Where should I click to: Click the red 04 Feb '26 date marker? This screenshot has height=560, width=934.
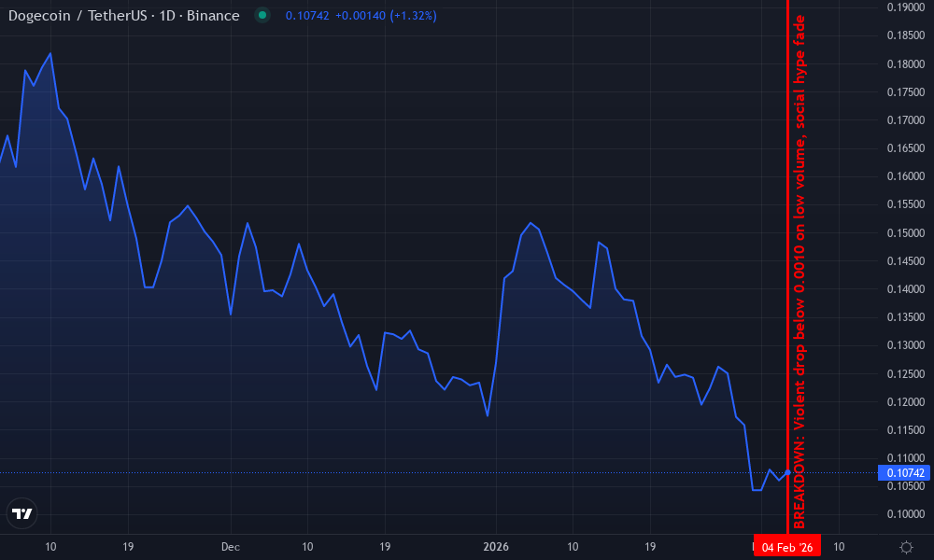[786, 546]
